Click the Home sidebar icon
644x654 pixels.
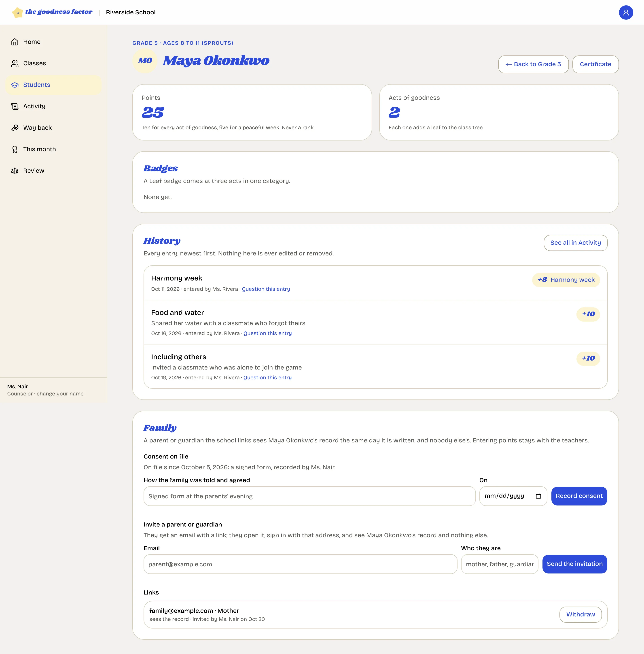click(x=15, y=42)
